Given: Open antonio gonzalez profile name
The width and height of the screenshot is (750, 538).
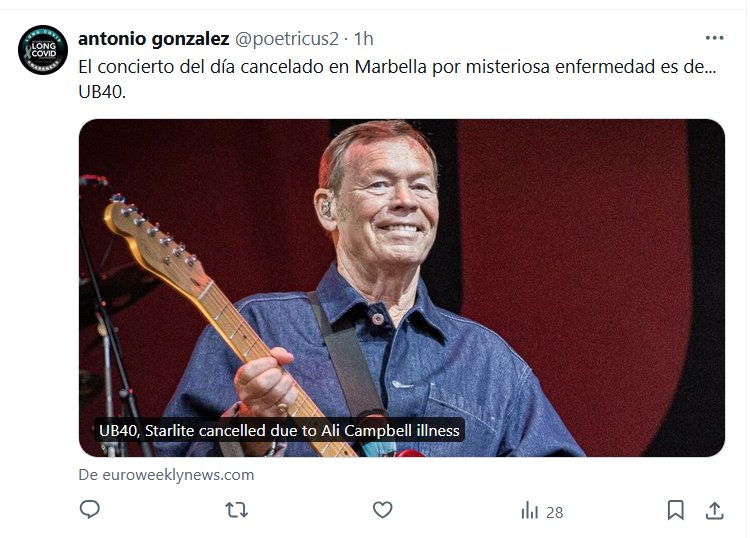Looking at the screenshot, I should [x=154, y=39].
